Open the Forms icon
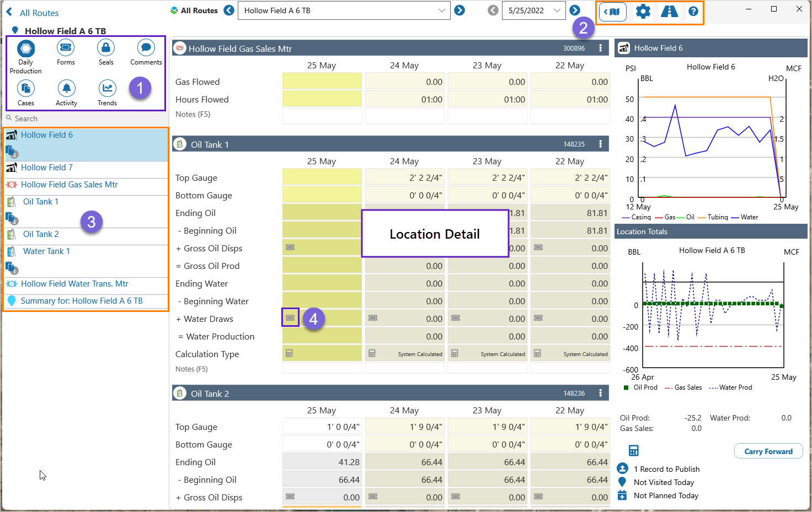This screenshot has width=812, height=512. click(x=66, y=48)
